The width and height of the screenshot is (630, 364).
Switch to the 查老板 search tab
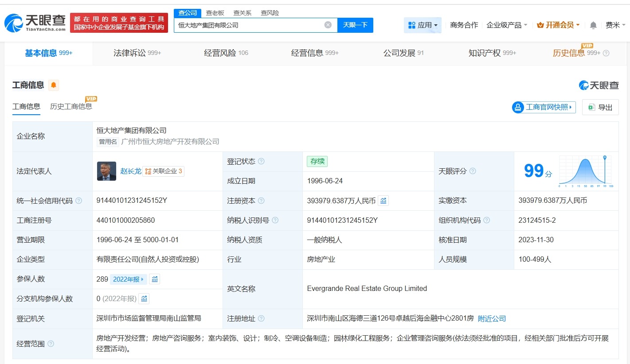pos(215,13)
